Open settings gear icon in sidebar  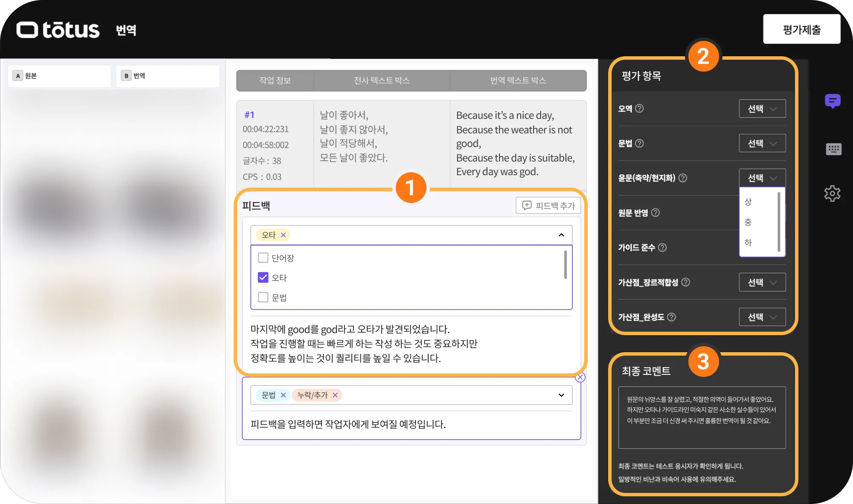[x=832, y=194]
